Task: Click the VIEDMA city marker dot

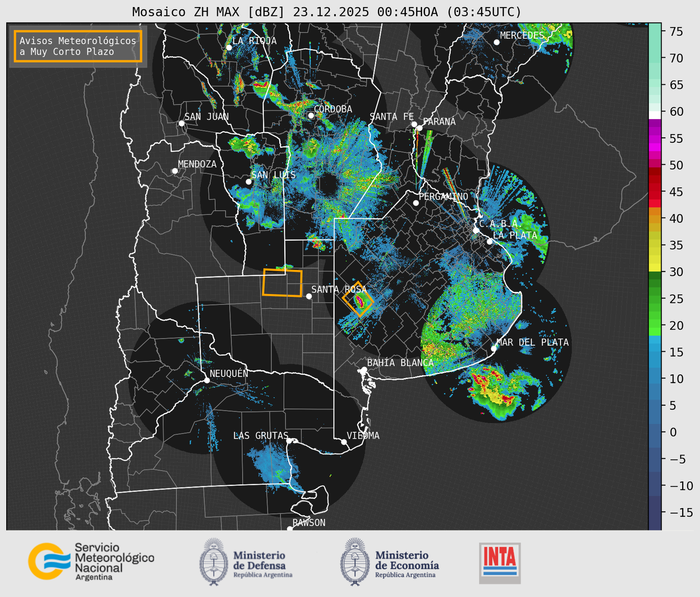Action: pyautogui.click(x=344, y=442)
